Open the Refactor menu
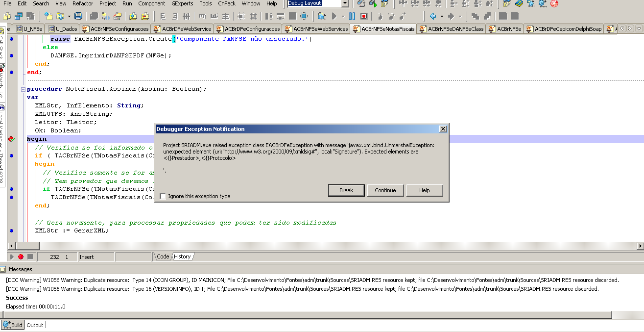The width and height of the screenshot is (644, 332). pos(83,3)
